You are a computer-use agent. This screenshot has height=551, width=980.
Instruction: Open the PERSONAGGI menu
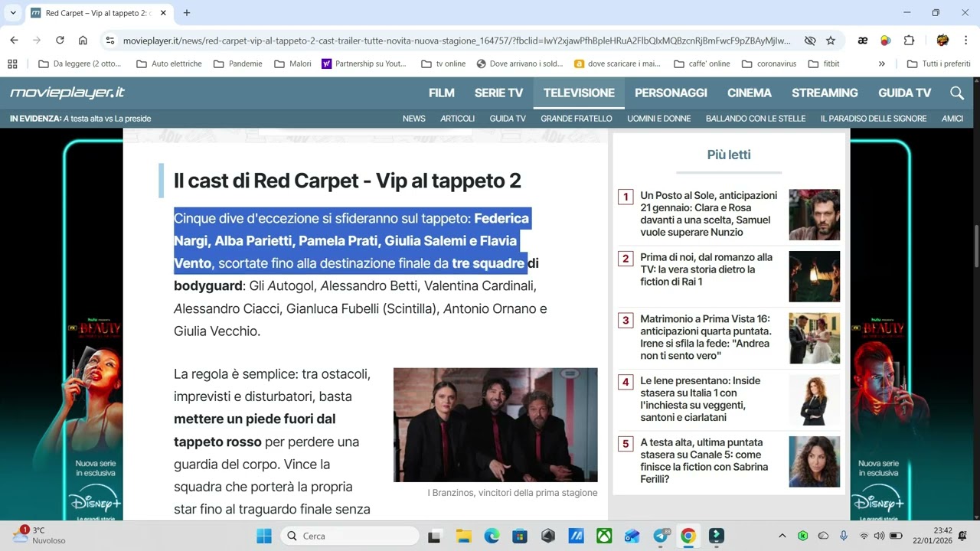(x=671, y=93)
